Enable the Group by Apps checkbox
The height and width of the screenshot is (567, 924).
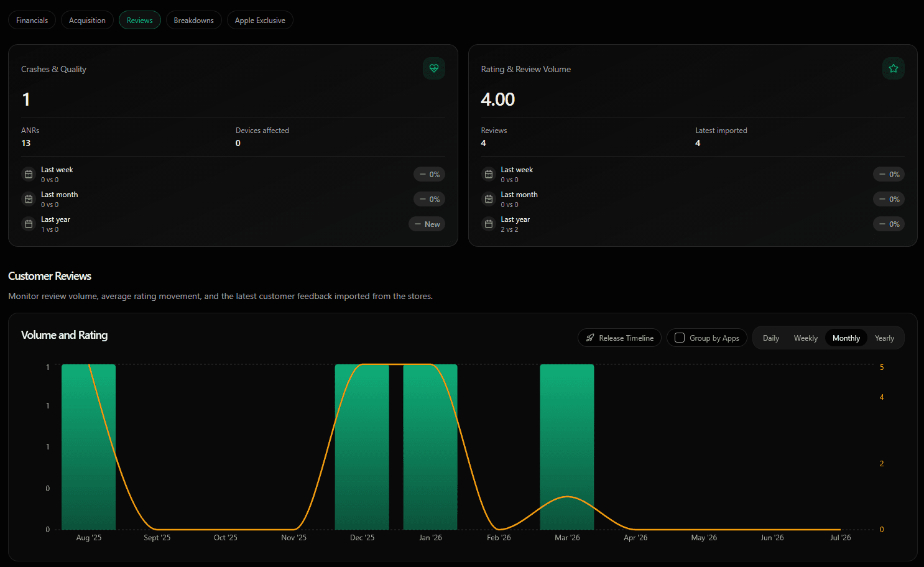pos(680,338)
